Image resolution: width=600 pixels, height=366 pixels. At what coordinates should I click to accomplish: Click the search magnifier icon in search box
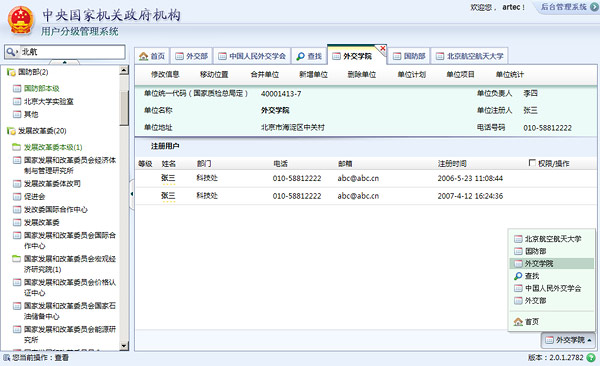[x=11, y=52]
